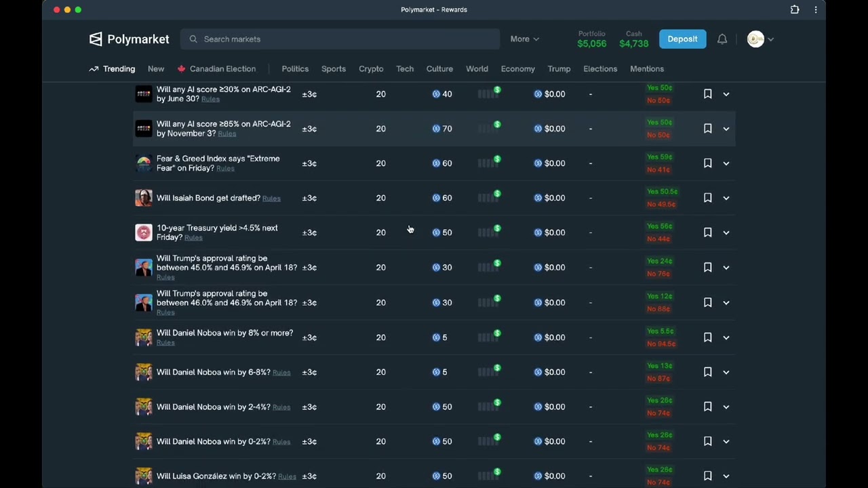
Task: Click competition bar for Treasury yield row
Action: pyautogui.click(x=489, y=232)
